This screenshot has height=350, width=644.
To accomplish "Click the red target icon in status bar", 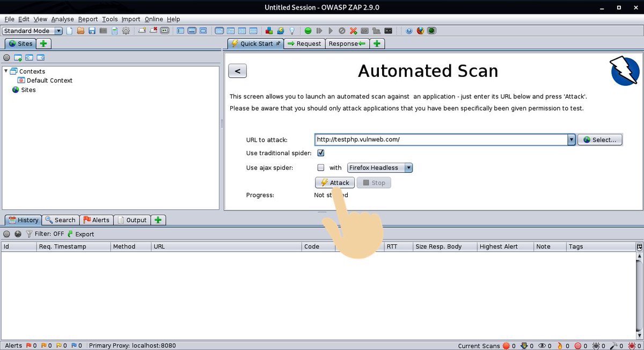I will tap(577, 346).
